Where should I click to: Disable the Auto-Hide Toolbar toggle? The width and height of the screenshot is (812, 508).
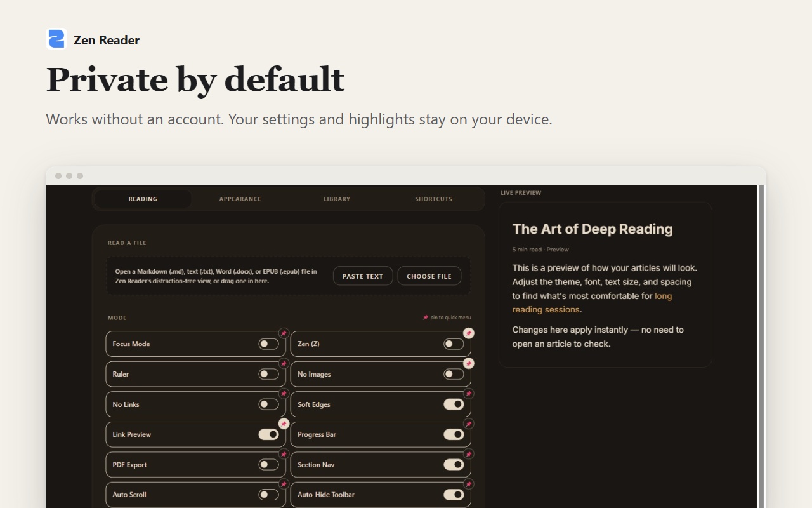[x=454, y=495]
